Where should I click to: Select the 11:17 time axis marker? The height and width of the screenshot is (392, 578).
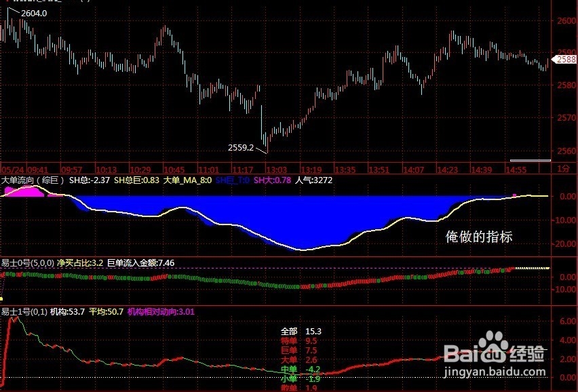(x=243, y=170)
